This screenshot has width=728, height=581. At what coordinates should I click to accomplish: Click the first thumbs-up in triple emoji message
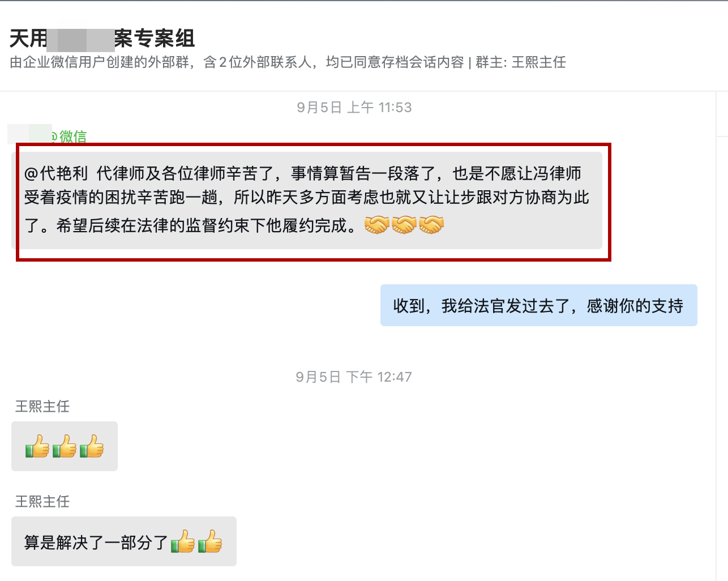pyautogui.click(x=37, y=446)
